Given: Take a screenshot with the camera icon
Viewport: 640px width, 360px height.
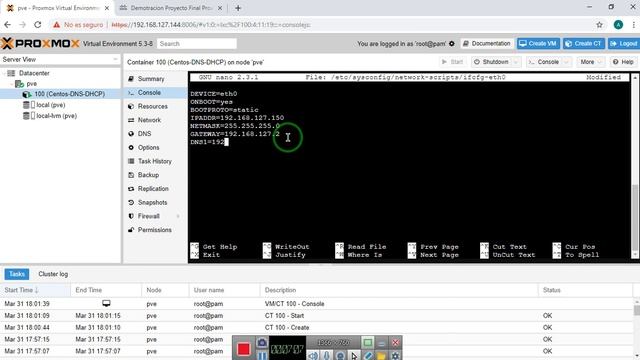Looking at the screenshot, I should coord(262,343).
